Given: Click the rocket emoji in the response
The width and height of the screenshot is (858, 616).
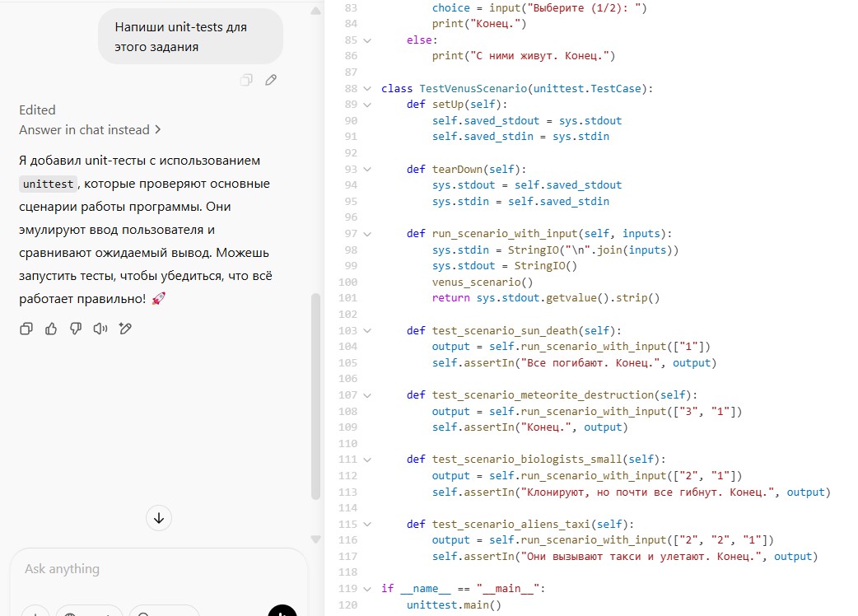Looking at the screenshot, I should pos(158,299).
